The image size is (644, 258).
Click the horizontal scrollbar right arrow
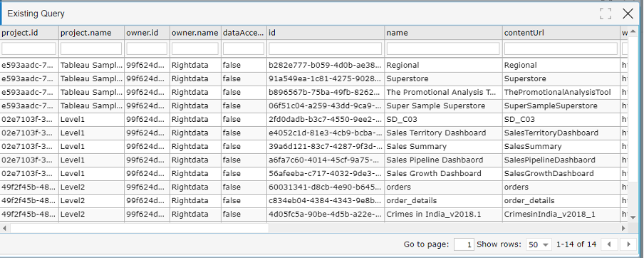click(x=623, y=227)
